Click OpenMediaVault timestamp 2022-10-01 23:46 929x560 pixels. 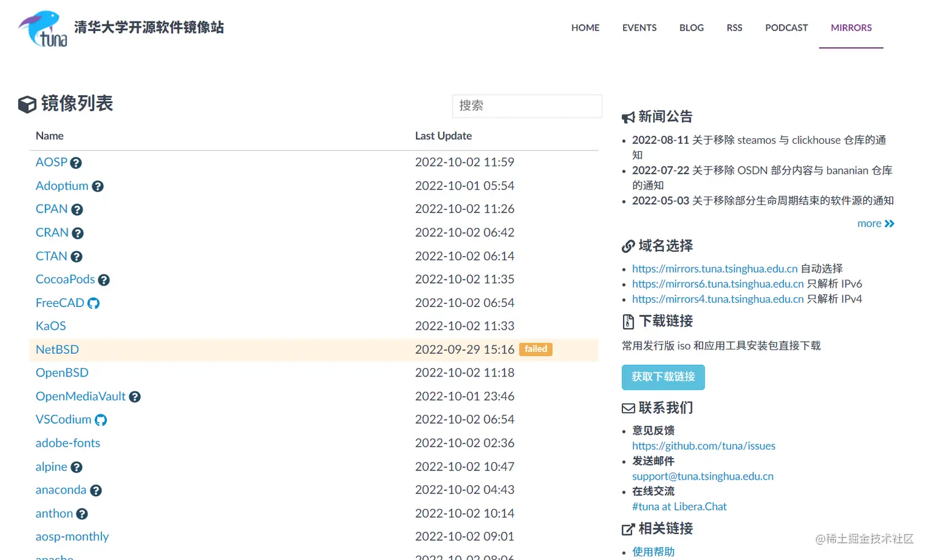click(x=464, y=396)
